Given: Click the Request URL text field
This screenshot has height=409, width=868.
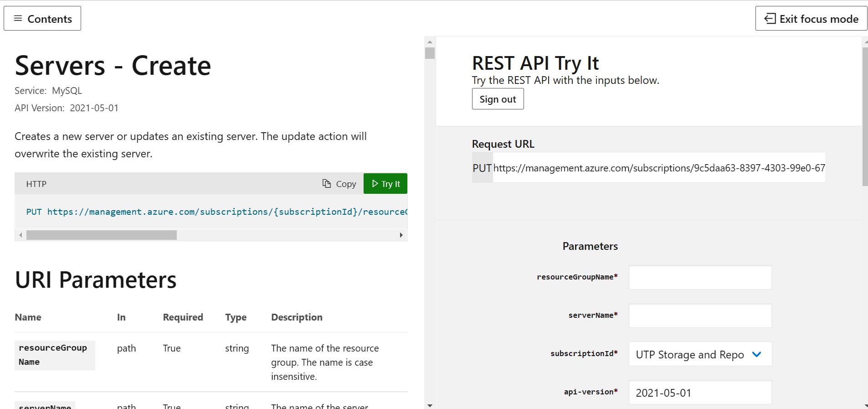Looking at the screenshot, I should [x=658, y=168].
